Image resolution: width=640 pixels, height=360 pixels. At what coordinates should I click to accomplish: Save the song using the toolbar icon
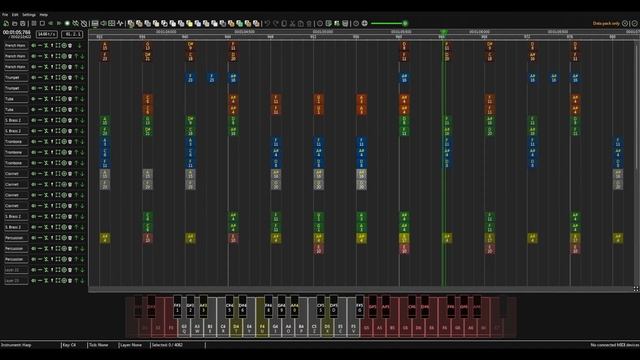(23, 24)
